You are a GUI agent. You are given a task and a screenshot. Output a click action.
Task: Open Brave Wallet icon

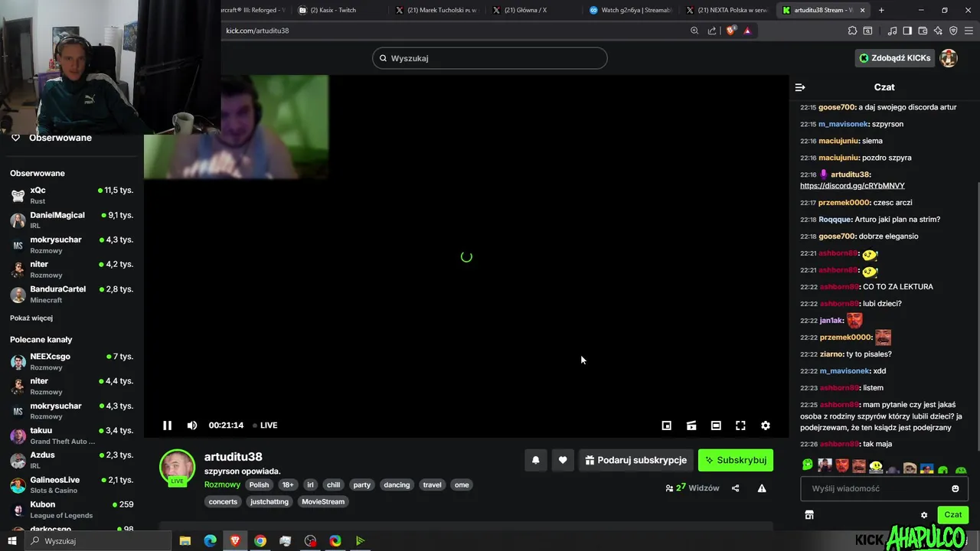click(923, 31)
